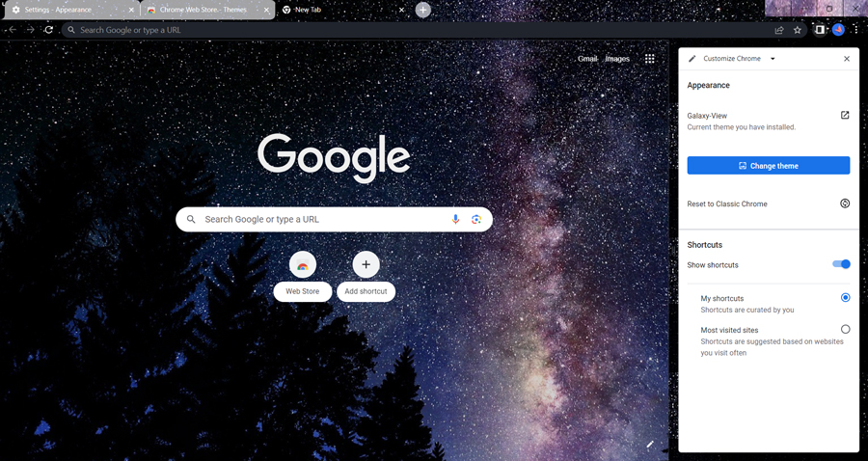Open Chrome's three-dot menu

click(855, 30)
